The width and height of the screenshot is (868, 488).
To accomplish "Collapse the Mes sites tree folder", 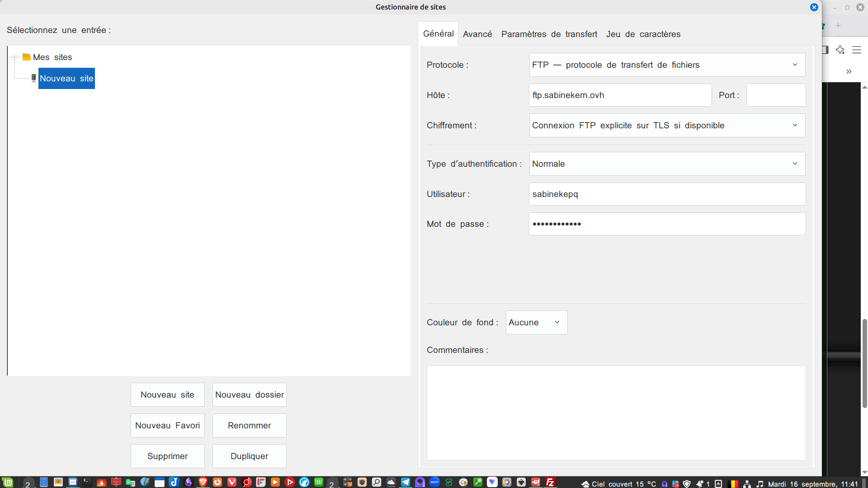I will pyautogui.click(x=14, y=57).
